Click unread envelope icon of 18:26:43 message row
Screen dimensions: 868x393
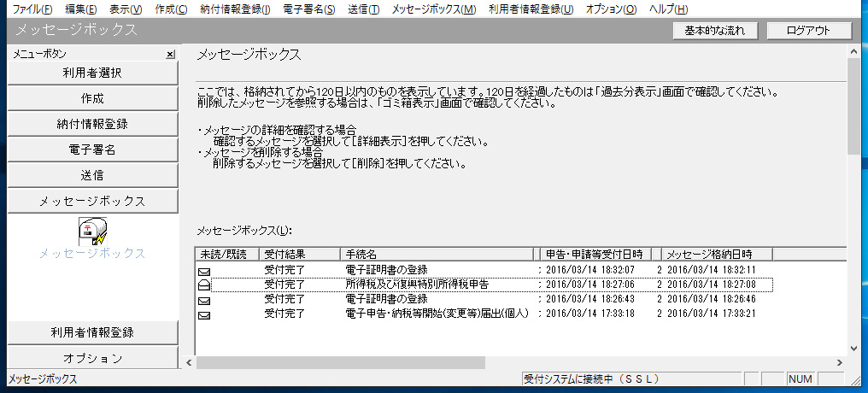(204, 300)
